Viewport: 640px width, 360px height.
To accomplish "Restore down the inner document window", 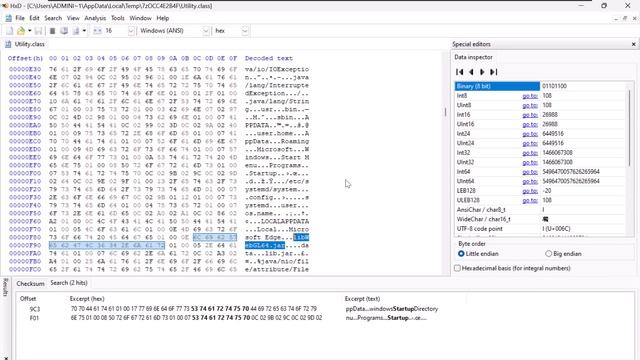I will tap(624, 18).
